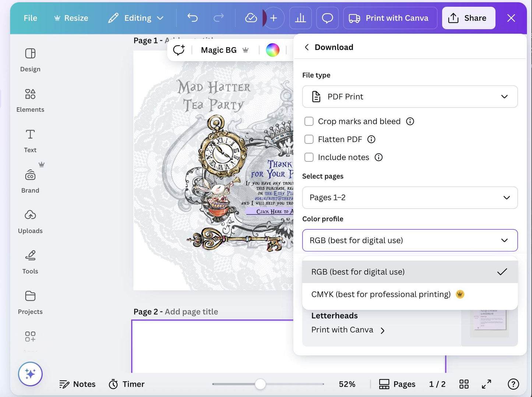Open Magic BG tool
Viewport: 532px width, 397px height.
pyautogui.click(x=225, y=50)
